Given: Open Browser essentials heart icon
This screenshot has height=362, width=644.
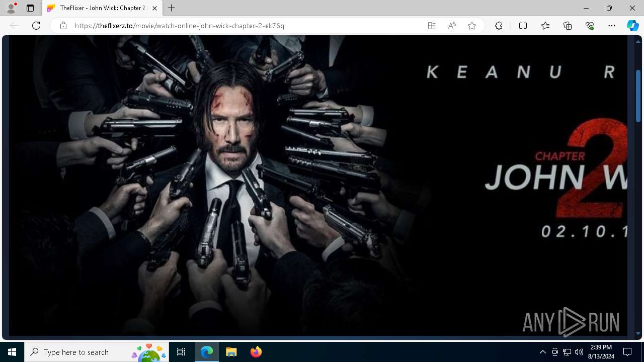Looking at the screenshot, I should click(590, 26).
